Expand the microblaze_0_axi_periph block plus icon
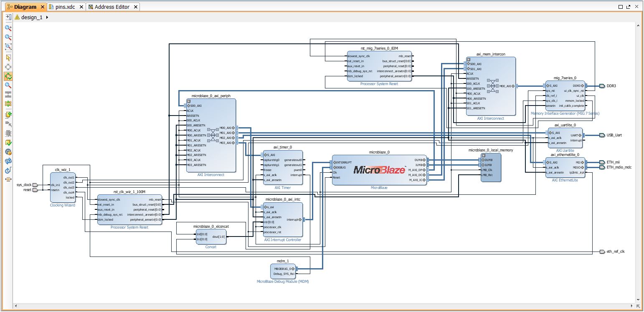644x312 pixels. (188, 101)
